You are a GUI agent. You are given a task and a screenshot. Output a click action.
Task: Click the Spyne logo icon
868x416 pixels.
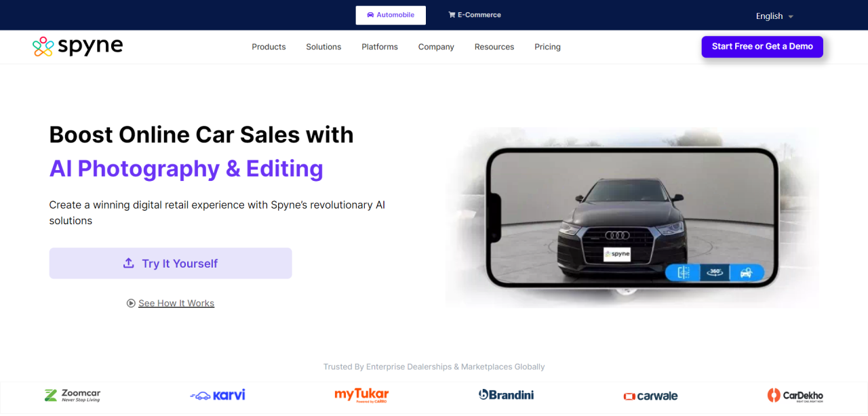43,47
